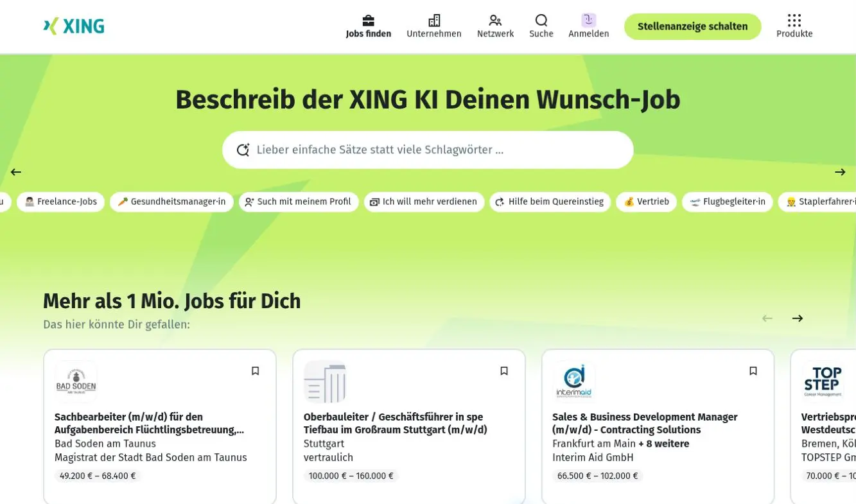Click the Interim Aid company logo
856x504 pixels.
(574, 381)
